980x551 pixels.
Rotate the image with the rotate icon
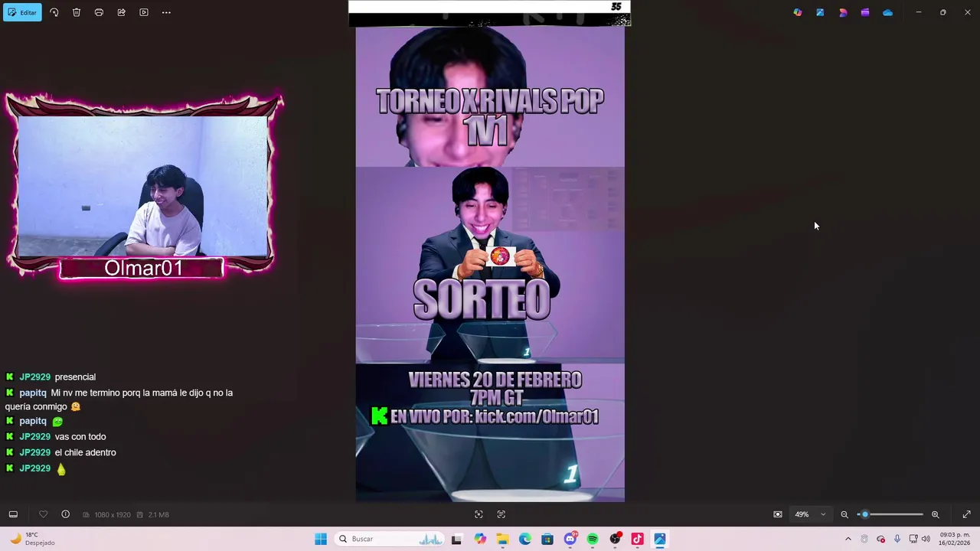[54, 12]
